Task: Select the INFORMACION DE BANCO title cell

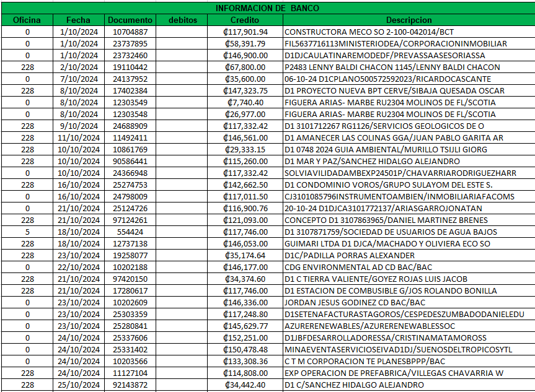Action: [268, 8]
